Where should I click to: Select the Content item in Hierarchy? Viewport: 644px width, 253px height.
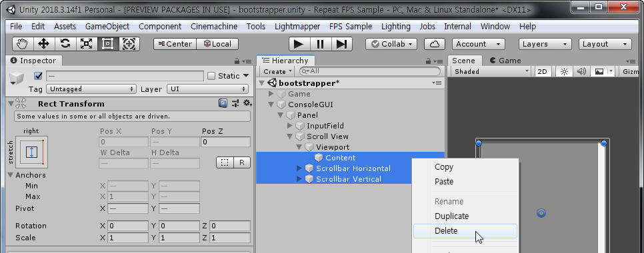pos(350,158)
